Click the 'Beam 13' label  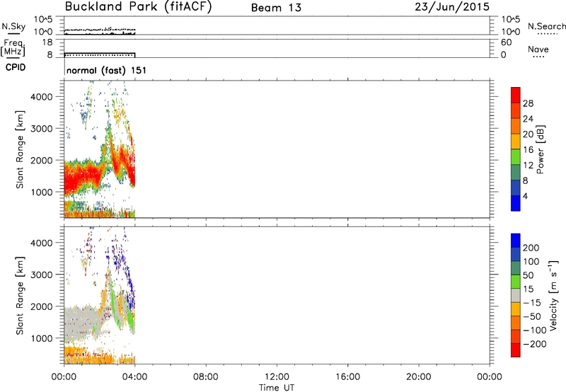point(276,8)
